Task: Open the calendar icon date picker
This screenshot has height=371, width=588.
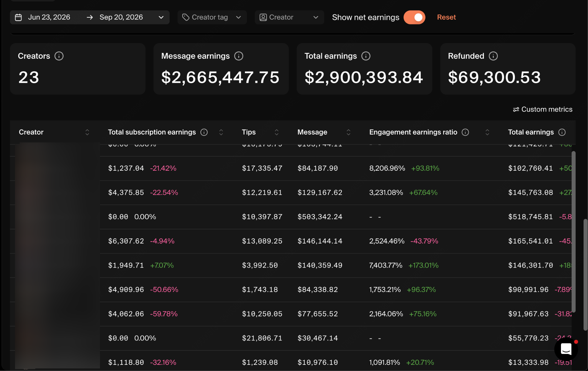Action: [19, 17]
